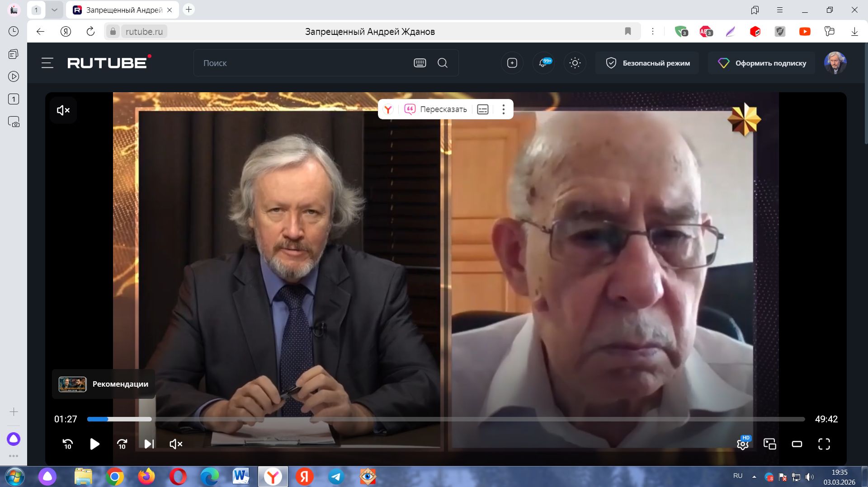Open browsing history in sidebar
The height and width of the screenshot is (487, 868).
[x=14, y=31]
